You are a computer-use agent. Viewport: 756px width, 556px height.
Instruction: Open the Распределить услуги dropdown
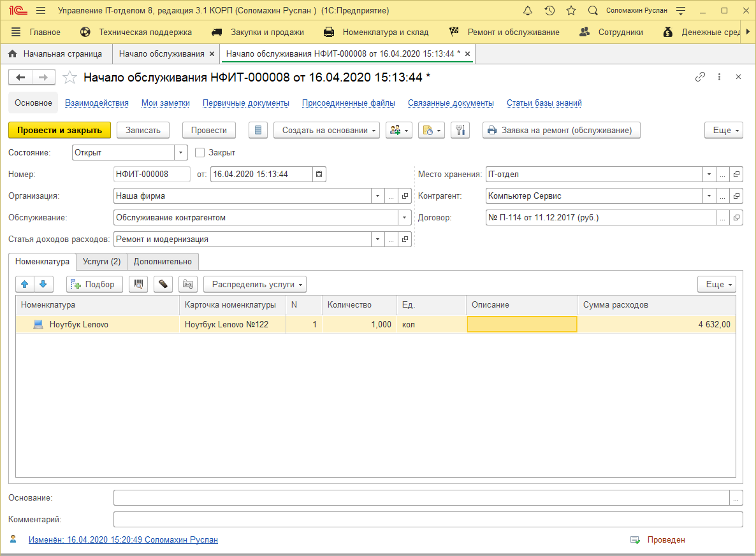click(254, 284)
